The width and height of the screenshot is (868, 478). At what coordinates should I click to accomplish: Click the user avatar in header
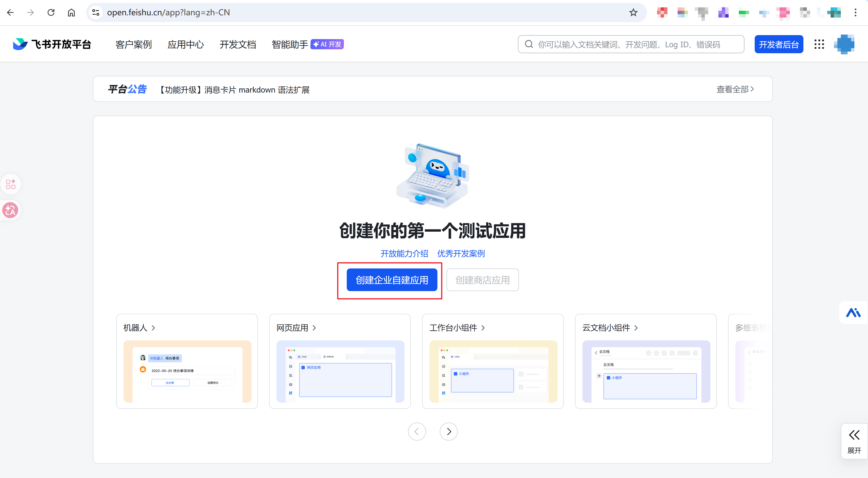tap(844, 44)
